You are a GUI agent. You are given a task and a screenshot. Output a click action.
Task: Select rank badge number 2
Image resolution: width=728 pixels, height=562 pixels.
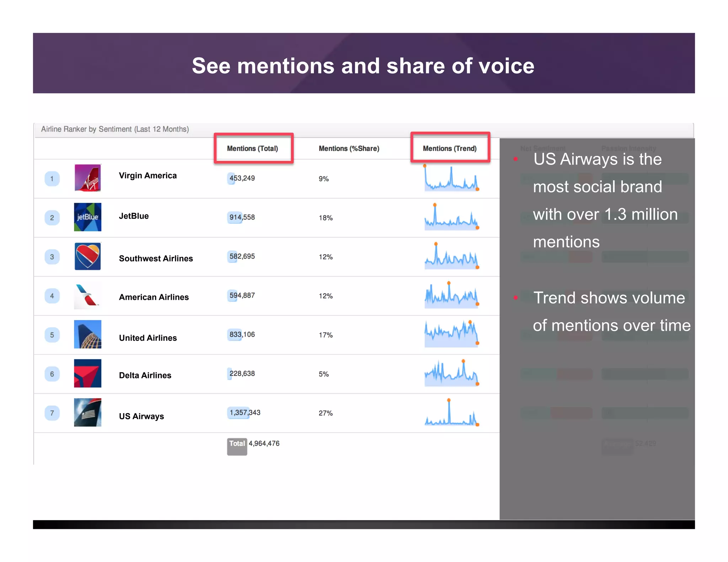[x=52, y=218]
